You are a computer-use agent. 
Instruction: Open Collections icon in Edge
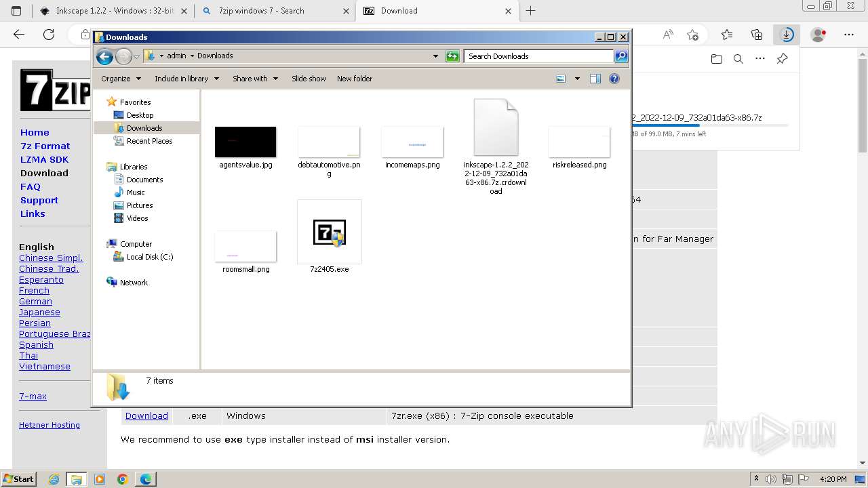pyautogui.click(x=757, y=35)
